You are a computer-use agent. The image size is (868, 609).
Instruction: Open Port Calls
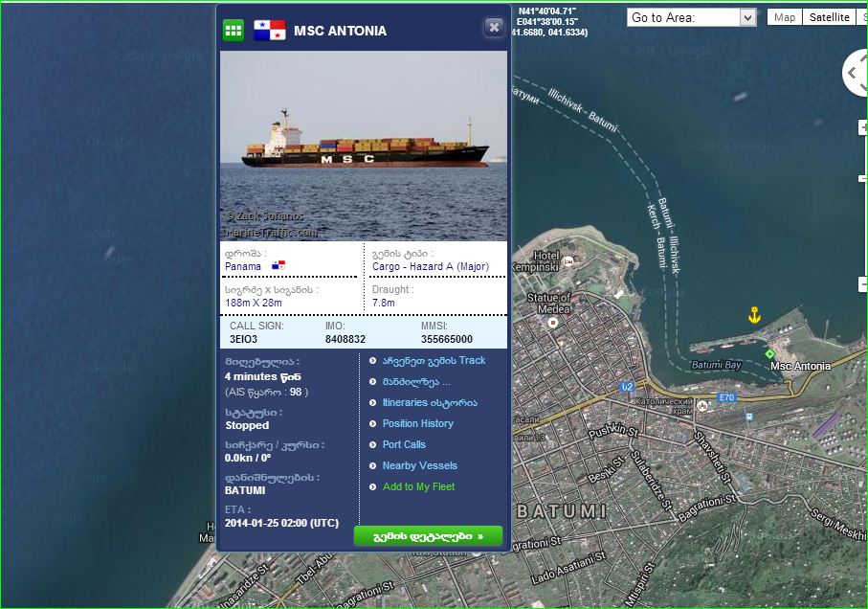[404, 444]
